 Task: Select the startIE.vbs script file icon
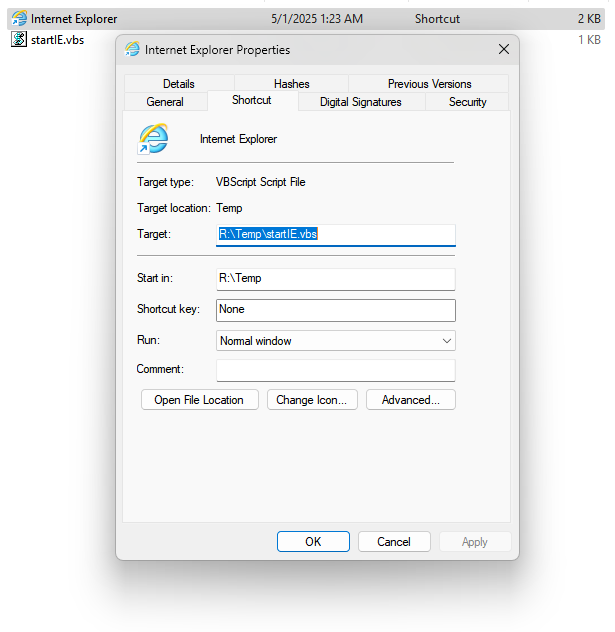(19, 39)
